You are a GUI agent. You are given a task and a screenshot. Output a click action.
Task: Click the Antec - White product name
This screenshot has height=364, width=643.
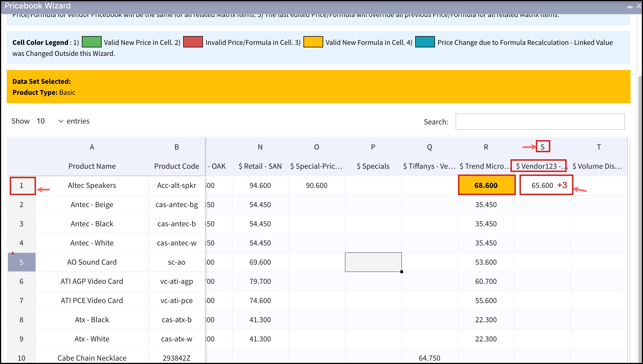pos(92,243)
